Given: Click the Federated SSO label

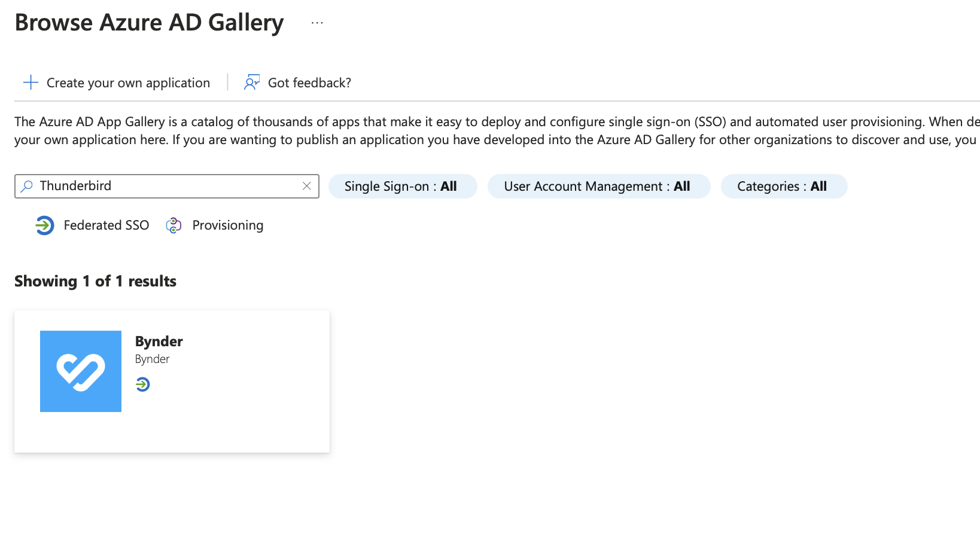Looking at the screenshot, I should [x=106, y=225].
